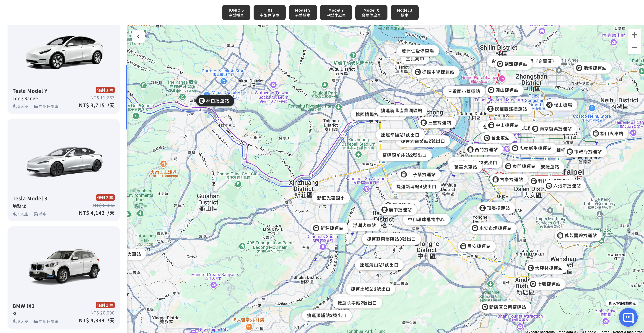Click the 新莊光華國小 location label
This screenshot has height=333, width=644.
pyautogui.click(x=331, y=198)
